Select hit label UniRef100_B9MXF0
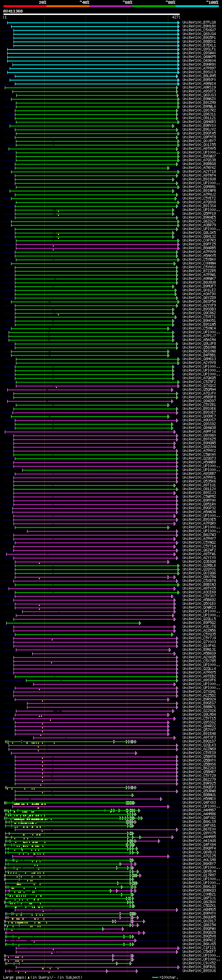Screen dimensions: 222x980 point(199,80)
